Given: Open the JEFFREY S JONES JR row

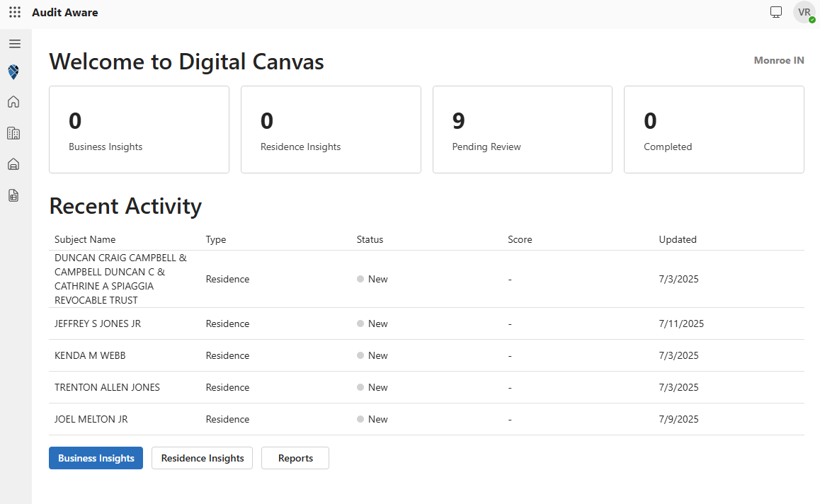Looking at the screenshot, I should (x=427, y=323).
